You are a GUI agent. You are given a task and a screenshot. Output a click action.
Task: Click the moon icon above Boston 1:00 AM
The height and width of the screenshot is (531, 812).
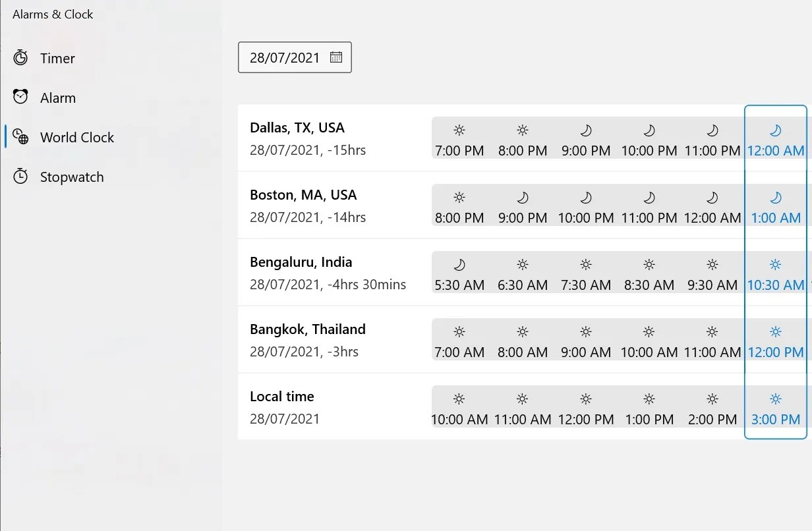pyautogui.click(x=775, y=197)
